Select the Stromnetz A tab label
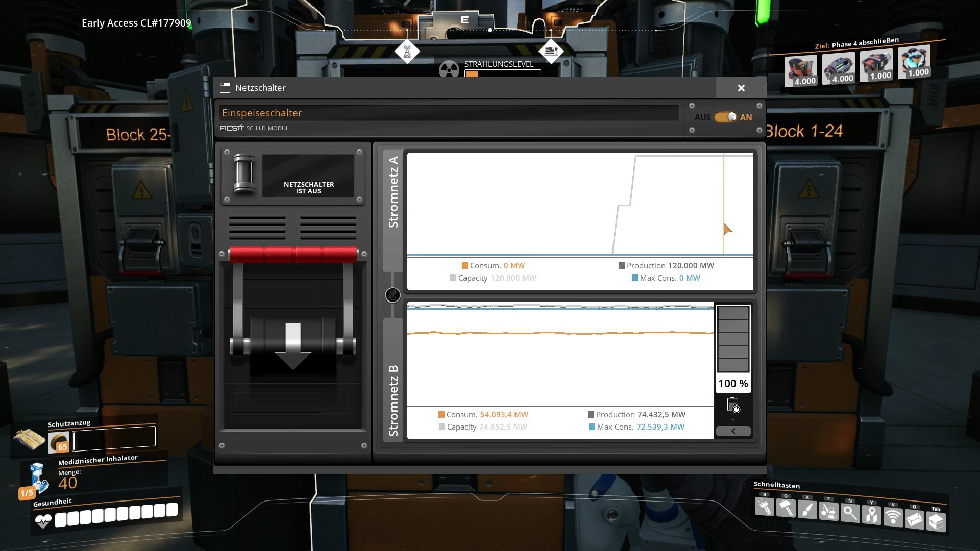The width and height of the screenshot is (980, 551). pos(393,192)
